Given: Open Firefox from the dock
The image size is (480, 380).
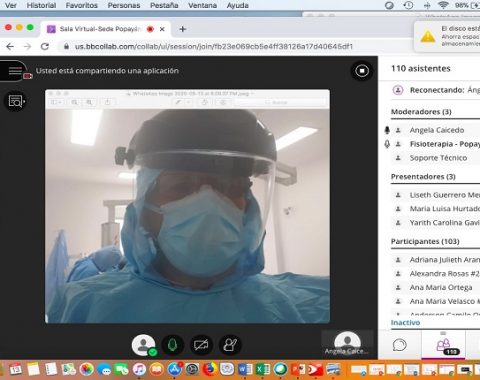Looking at the screenshot, I should pyautogui.click(x=210, y=369).
